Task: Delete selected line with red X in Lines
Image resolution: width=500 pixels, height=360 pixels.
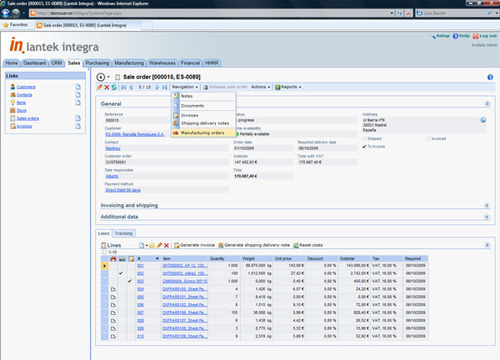Action: click(166, 245)
